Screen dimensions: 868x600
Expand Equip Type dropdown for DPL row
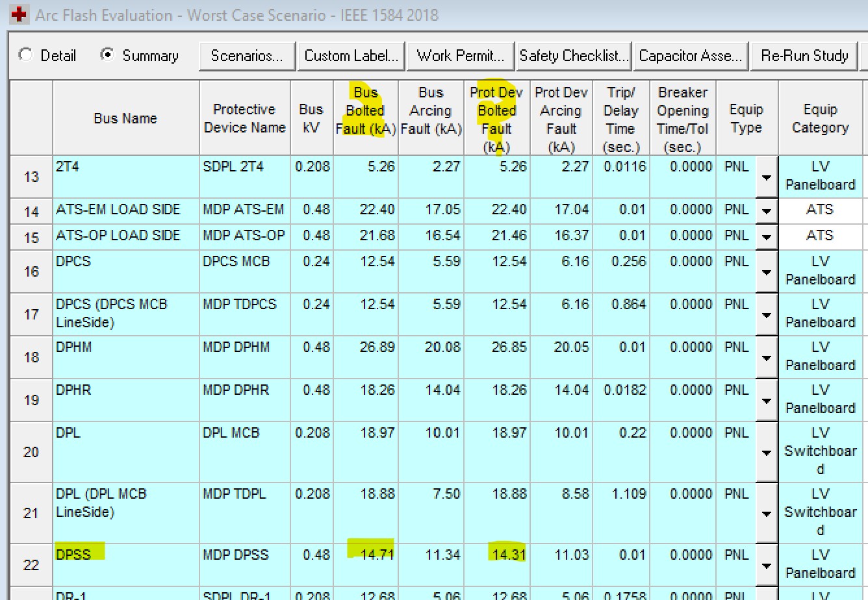(767, 453)
